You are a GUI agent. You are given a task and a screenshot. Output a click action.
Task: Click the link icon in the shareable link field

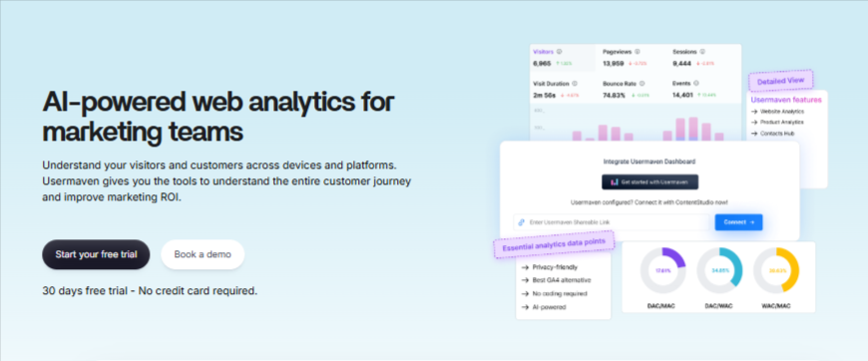click(x=522, y=222)
